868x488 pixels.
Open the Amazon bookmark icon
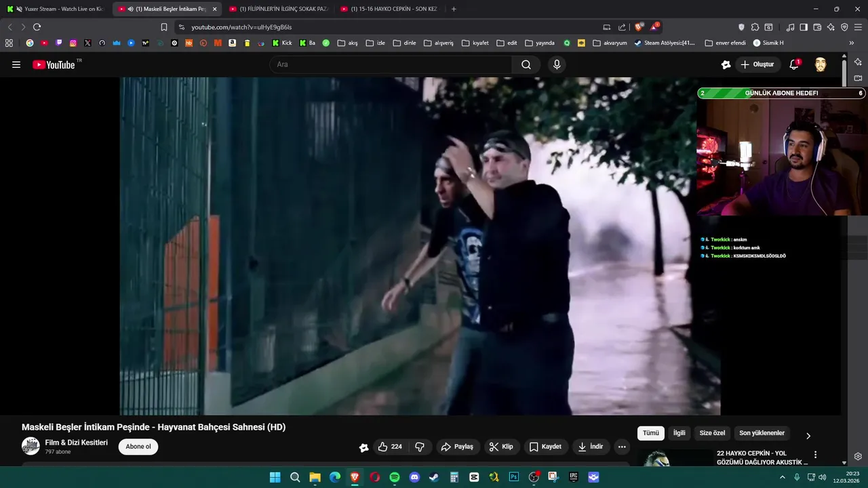[x=233, y=43]
